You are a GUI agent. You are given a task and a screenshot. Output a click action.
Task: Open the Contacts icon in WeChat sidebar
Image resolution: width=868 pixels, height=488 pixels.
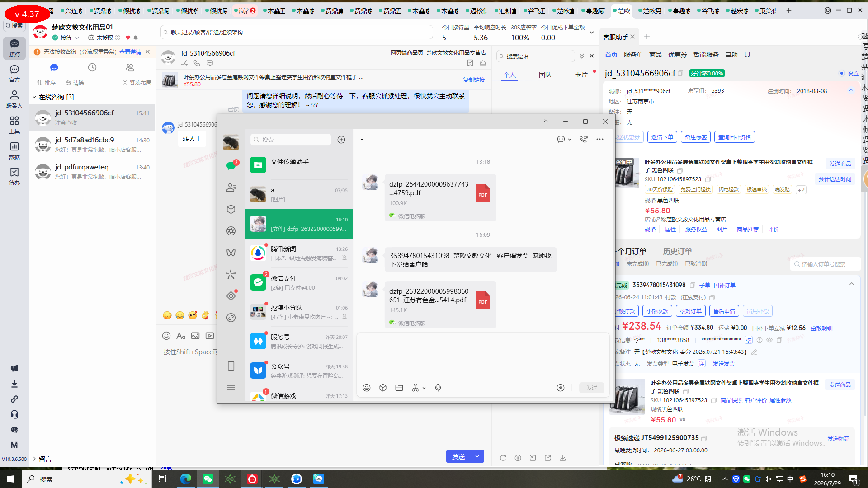pos(231,188)
